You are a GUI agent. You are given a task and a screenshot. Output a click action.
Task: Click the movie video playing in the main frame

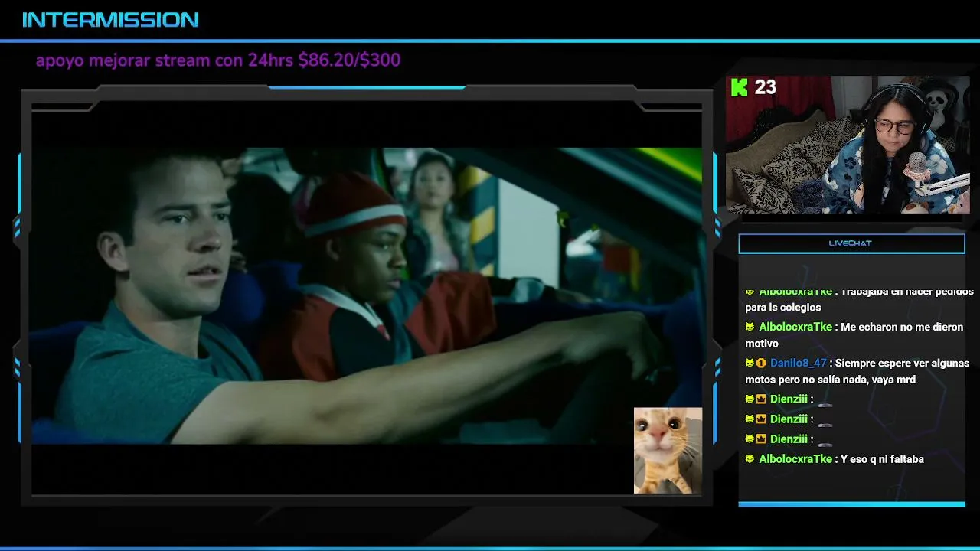tap(366, 296)
